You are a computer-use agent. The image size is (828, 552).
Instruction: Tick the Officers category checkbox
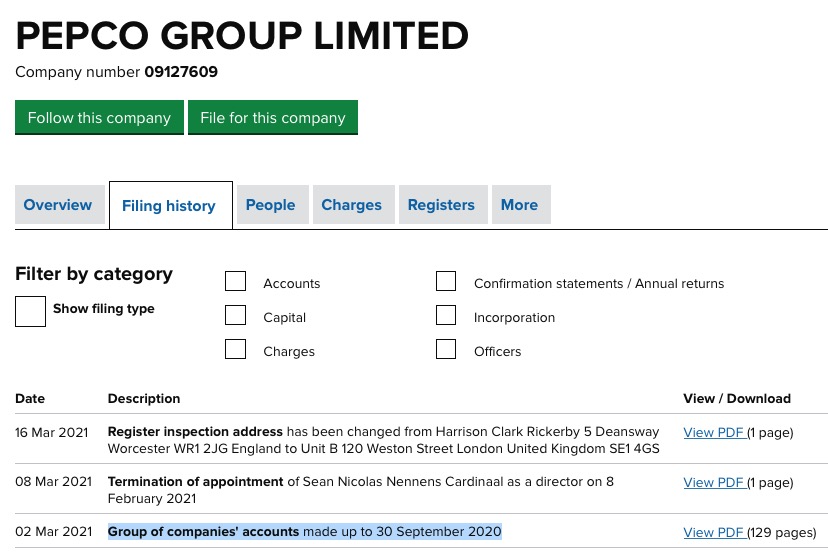pyautogui.click(x=446, y=350)
